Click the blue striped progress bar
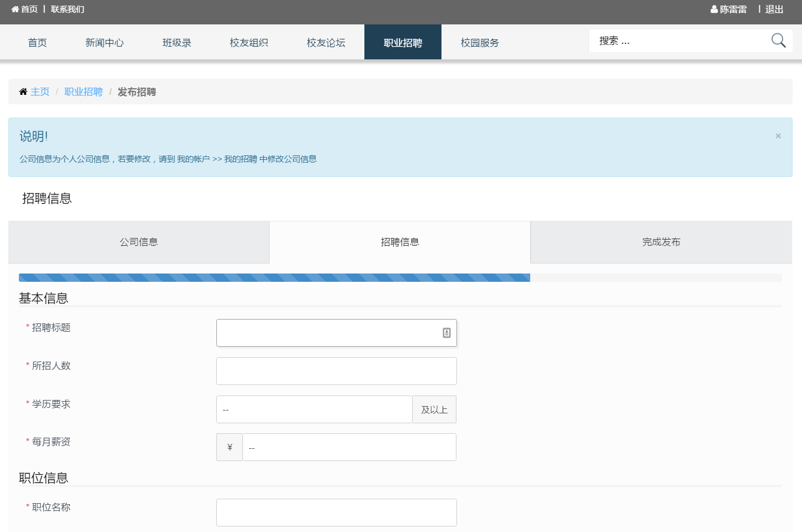The height and width of the screenshot is (532, 802). [x=275, y=277]
